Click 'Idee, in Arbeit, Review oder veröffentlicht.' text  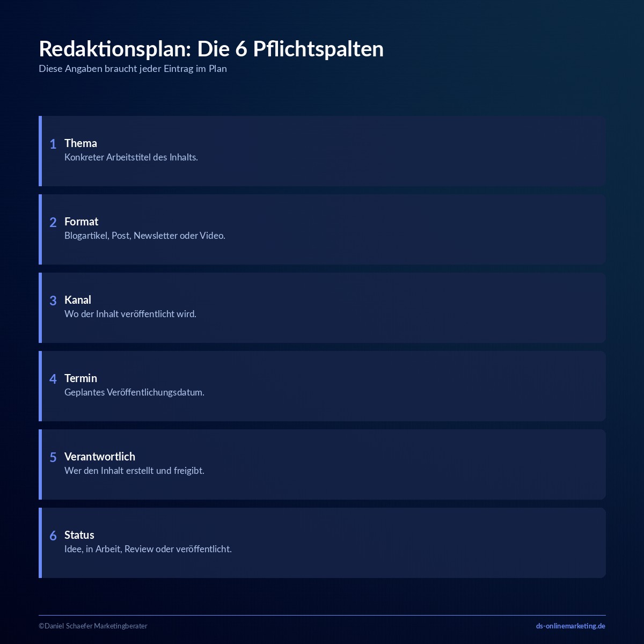click(x=148, y=549)
